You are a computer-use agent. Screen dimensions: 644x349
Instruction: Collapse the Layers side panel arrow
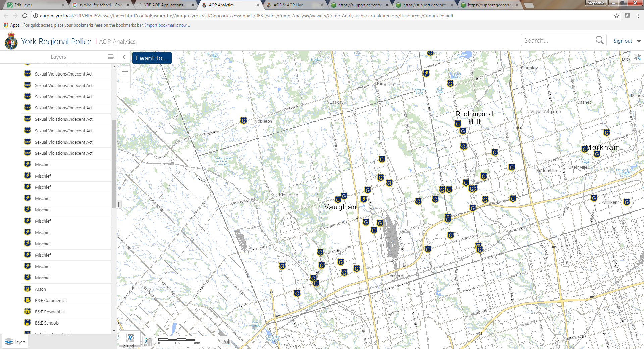click(x=124, y=57)
